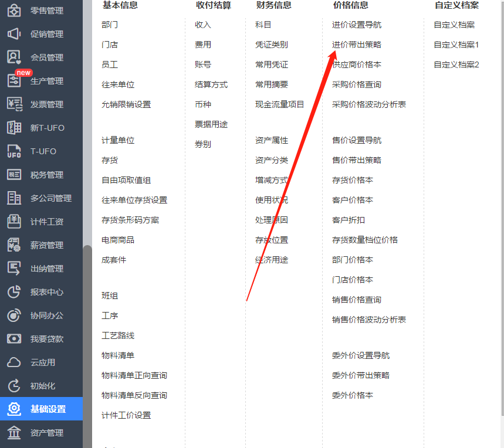Open 券别 link
This screenshot has height=448, width=504.
[x=203, y=144]
